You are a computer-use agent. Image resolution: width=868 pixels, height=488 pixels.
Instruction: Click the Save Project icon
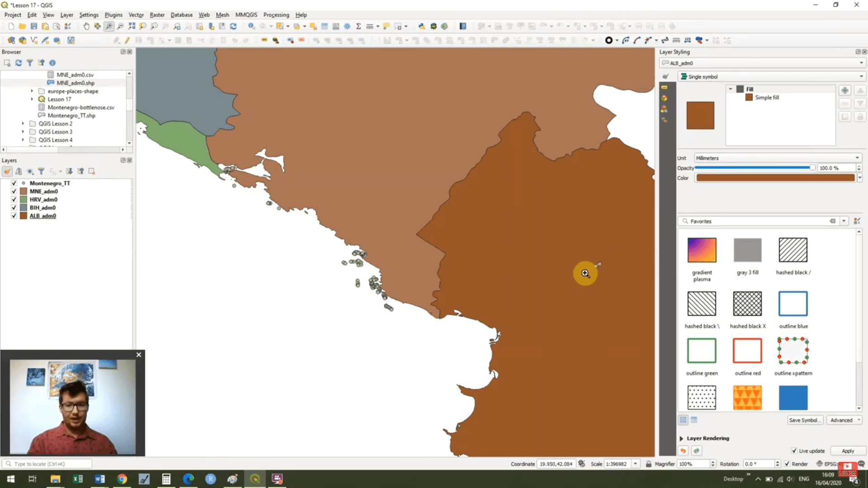[33, 26]
